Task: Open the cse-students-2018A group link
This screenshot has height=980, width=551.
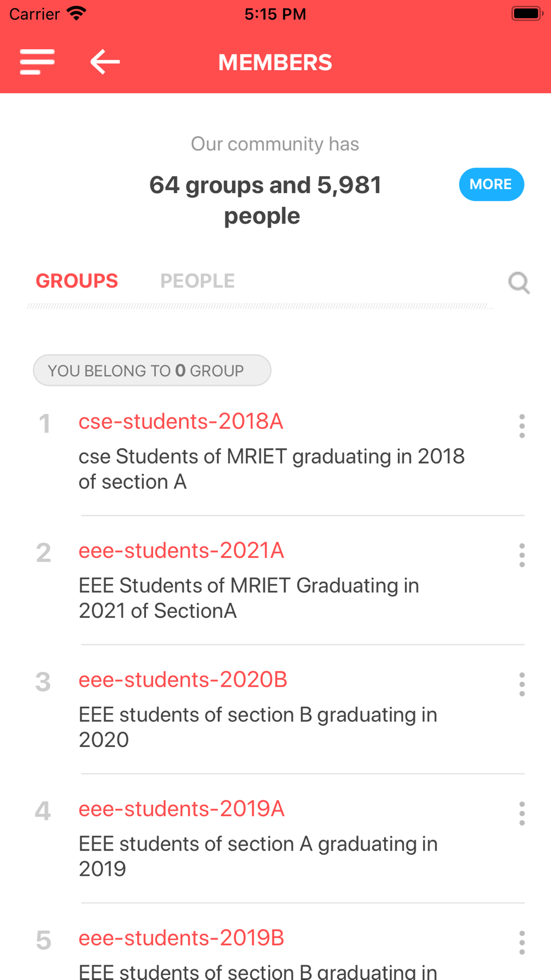Action: click(181, 422)
